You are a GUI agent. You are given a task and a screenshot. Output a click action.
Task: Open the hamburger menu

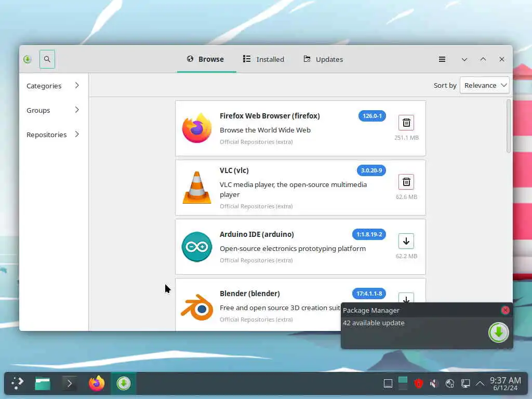(442, 59)
